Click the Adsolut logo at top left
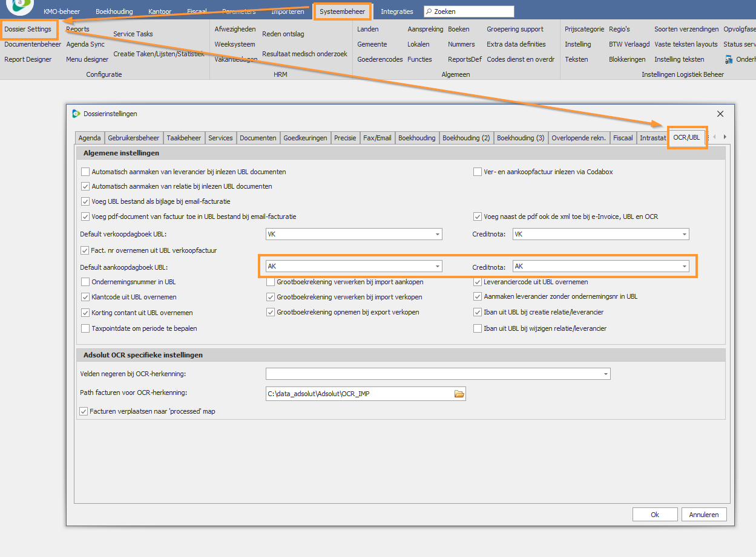The height and width of the screenshot is (557, 756). pos(19,6)
